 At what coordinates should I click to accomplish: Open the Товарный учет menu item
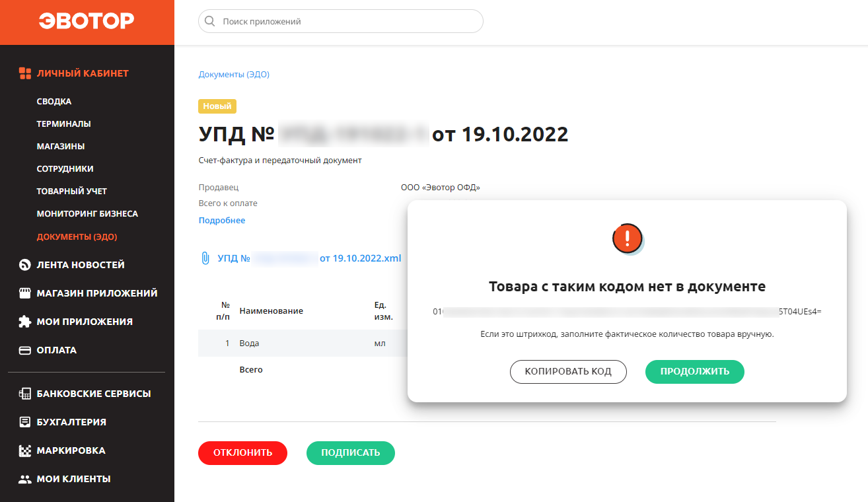[72, 191]
